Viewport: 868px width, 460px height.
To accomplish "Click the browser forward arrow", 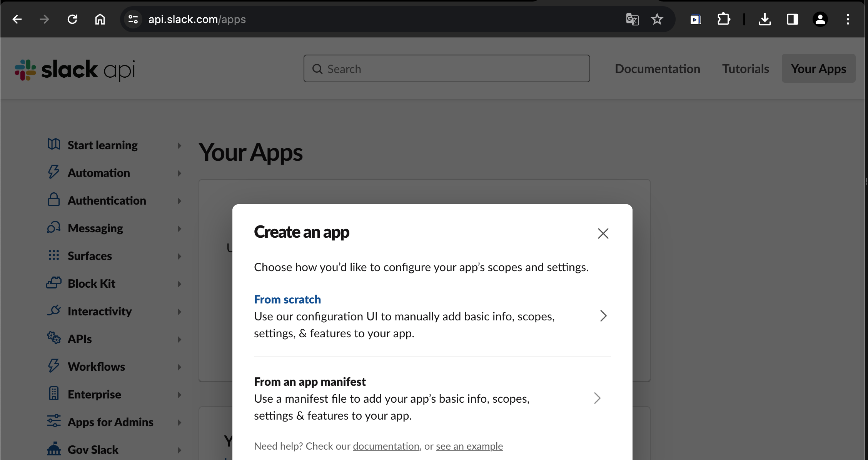I will (x=45, y=19).
